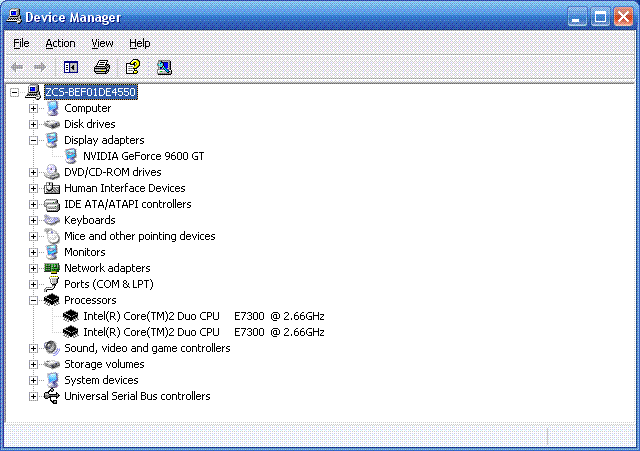Click the Storage volumes icon
Viewport: 640px width, 451px height.
(52, 364)
